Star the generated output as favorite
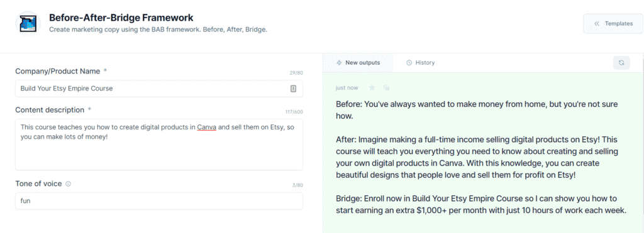This screenshot has width=644, height=233. (372, 87)
